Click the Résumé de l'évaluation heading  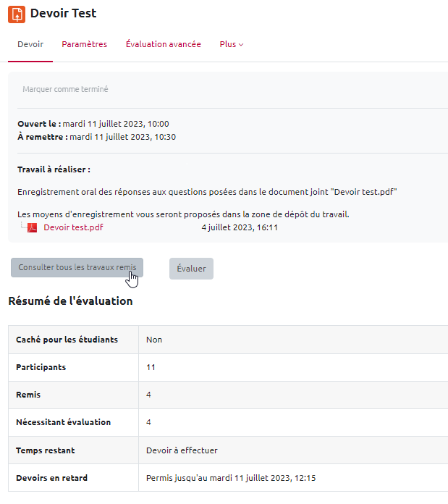pos(70,301)
